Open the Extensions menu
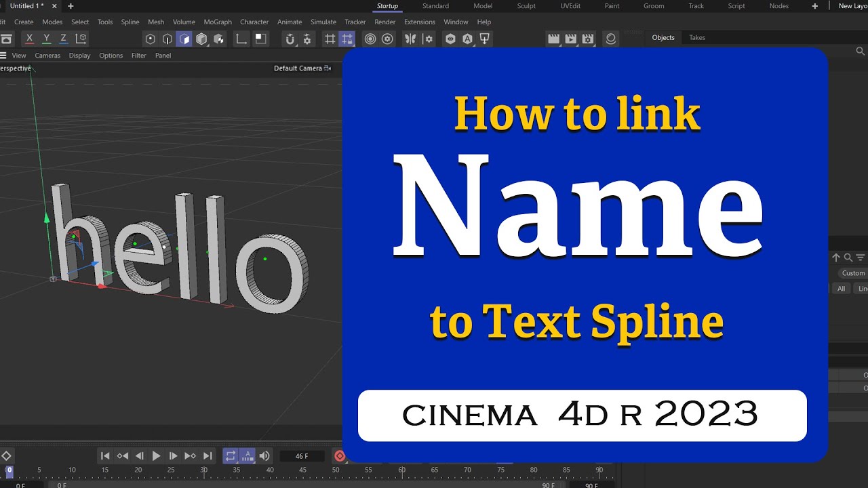 pyautogui.click(x=420, y=22)
